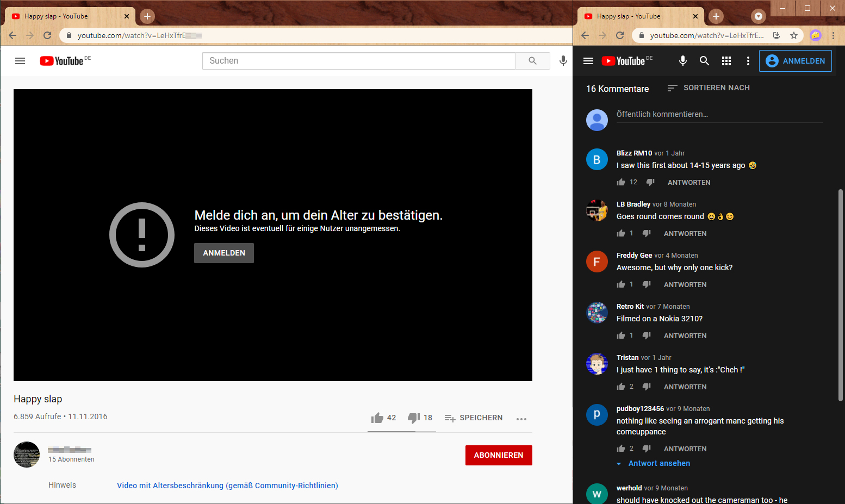Open werhold's channel name link
This screenshot has width=845, height=504.
pos(629,488)
